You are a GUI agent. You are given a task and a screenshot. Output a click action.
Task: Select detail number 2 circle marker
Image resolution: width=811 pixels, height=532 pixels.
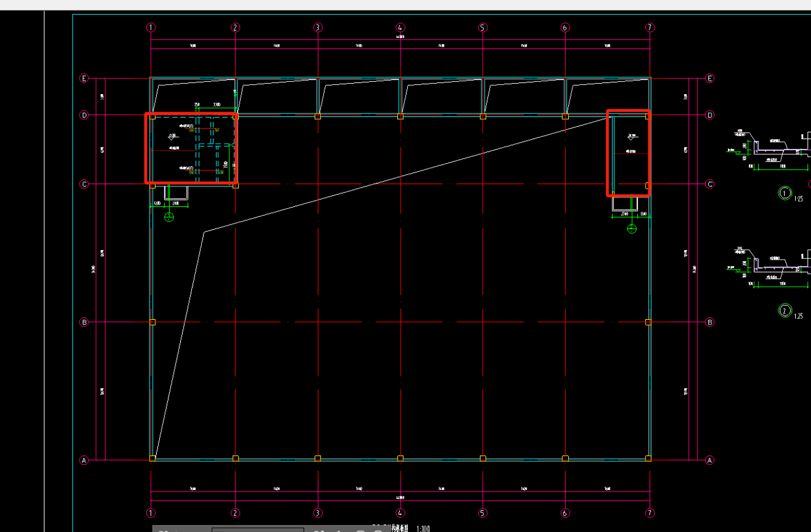785,310
